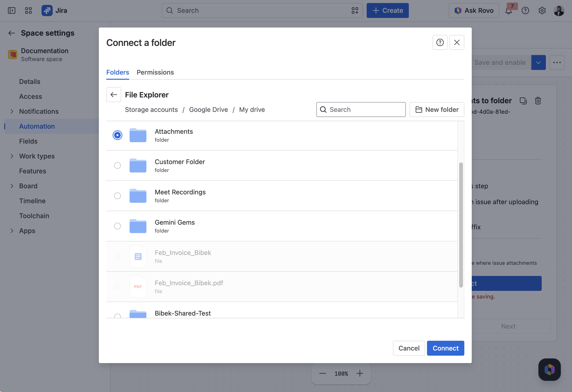Go to Google Drive in the breadcrumb

[x=209, y=110]
